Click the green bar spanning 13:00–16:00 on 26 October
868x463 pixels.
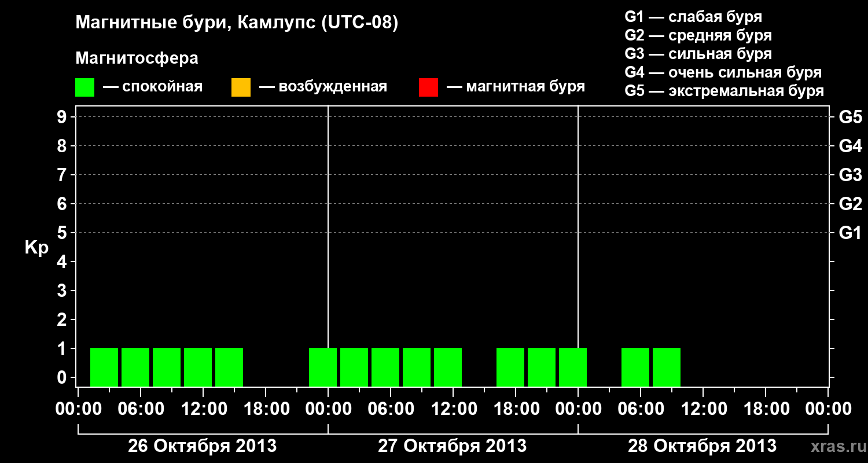pos(229,367)
